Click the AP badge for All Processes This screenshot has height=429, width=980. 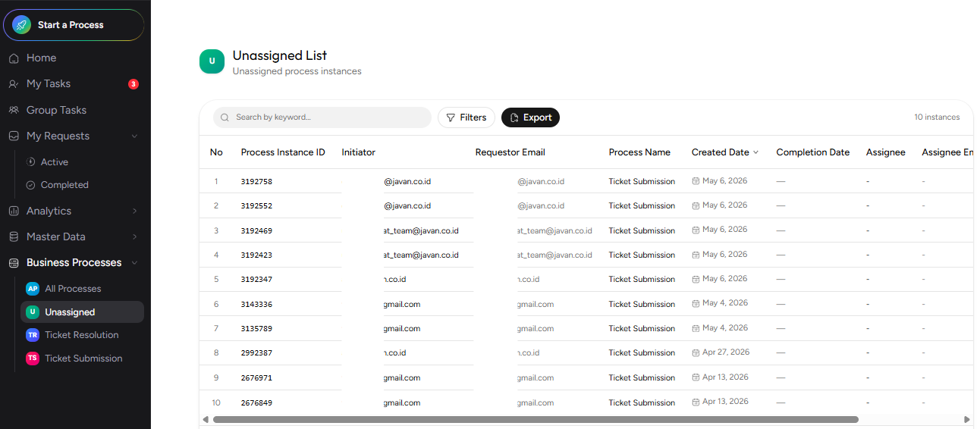tap(33, 289)
